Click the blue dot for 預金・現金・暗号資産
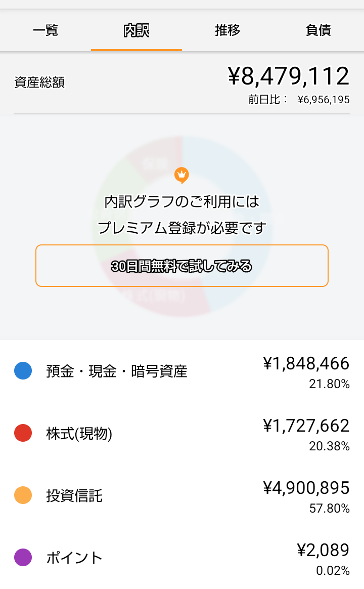Image resolution: width=364 pixels, height=589 pixels. [23, 371]
